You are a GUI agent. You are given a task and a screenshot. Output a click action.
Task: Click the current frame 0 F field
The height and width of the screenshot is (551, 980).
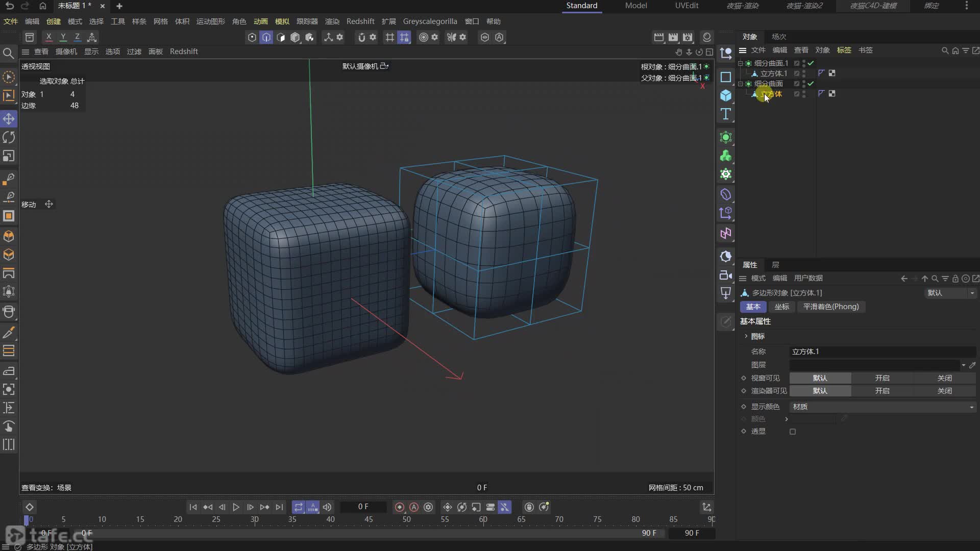(363, 507)
